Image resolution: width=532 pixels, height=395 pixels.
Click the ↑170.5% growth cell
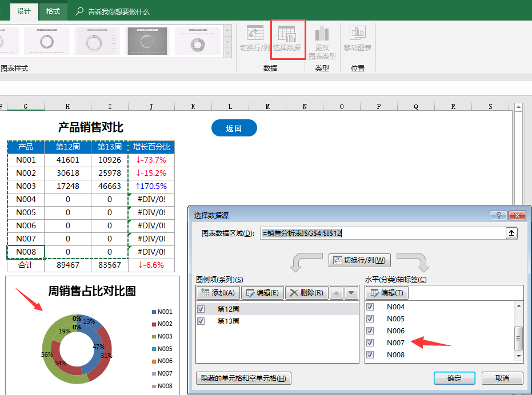tap(151, 186)
